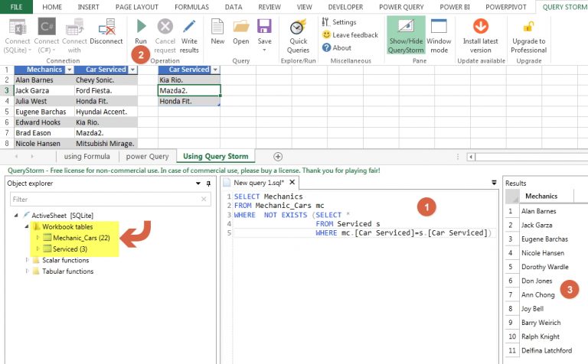Toggle Show/Hide QueryStorm pane

coord(406,36)
